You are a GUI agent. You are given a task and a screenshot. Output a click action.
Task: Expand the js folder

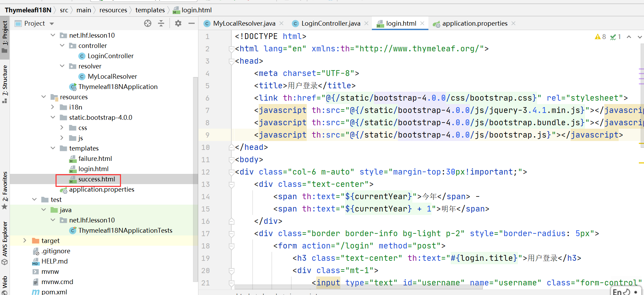(x=62, y=138)
